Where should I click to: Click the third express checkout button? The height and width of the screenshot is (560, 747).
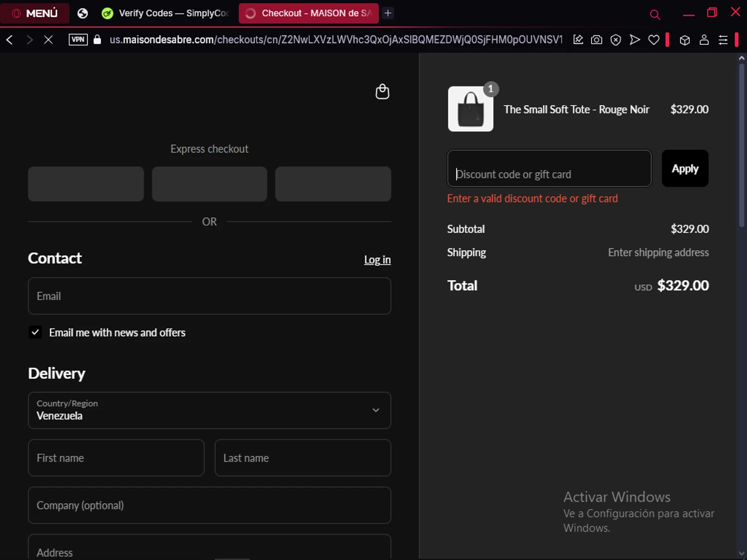tap(333, 184)
